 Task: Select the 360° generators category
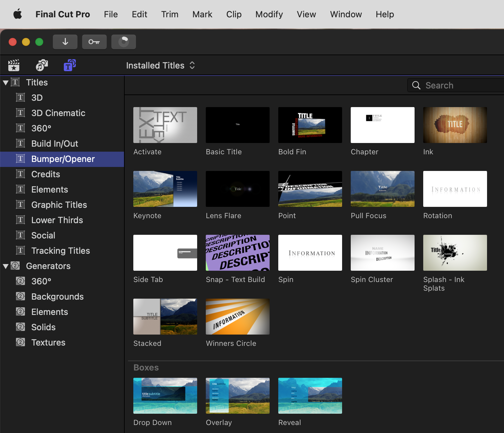[x=62, y=281]
